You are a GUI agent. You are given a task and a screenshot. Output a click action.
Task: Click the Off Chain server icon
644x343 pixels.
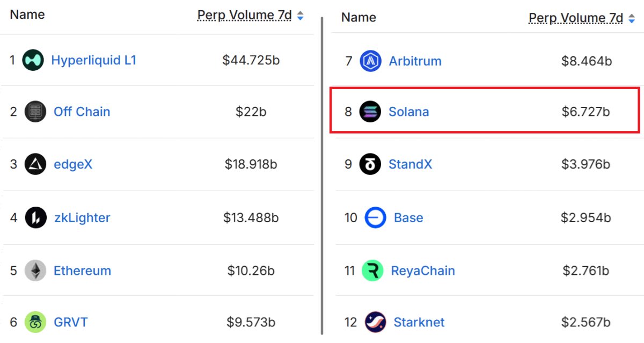point(35,112)
